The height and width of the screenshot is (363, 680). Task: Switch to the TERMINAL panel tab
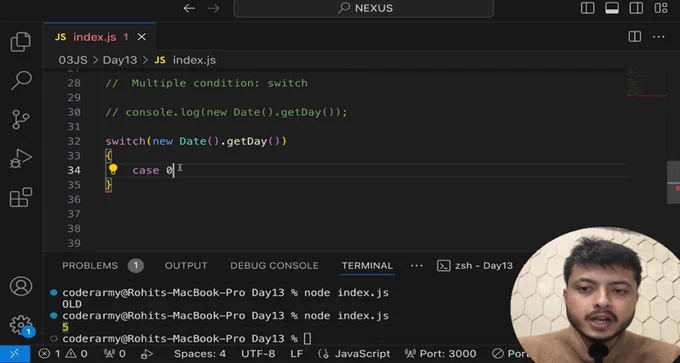tap(367, 265)
